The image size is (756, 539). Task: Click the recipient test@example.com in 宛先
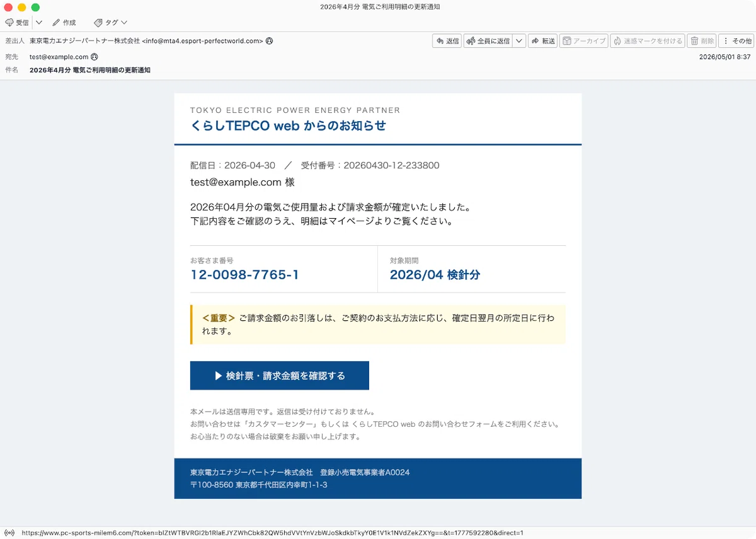pyautogui.click(x=59, y=57)
